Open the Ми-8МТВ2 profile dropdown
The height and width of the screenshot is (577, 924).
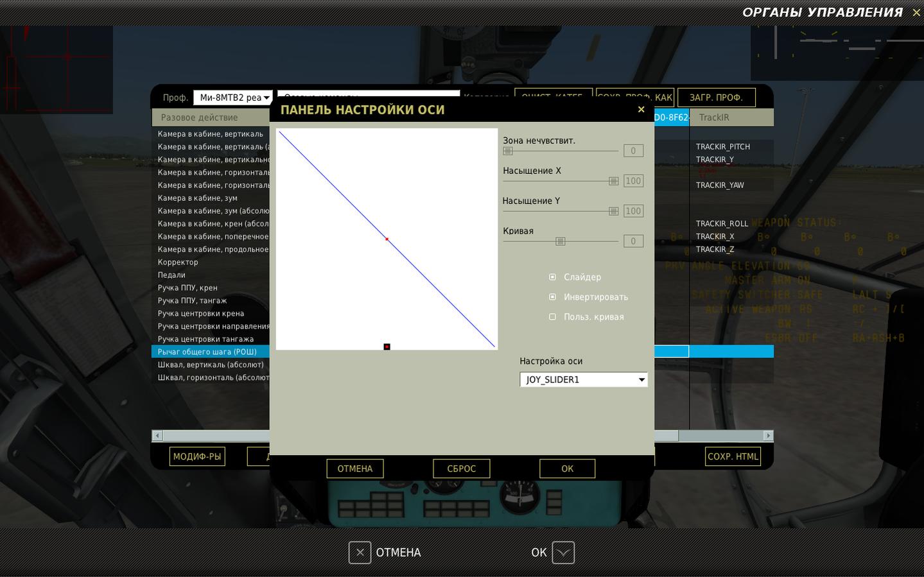click(x=233, y=98)
